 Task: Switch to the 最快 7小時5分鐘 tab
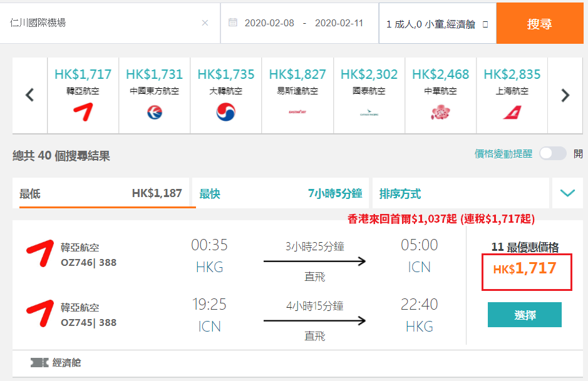[x=281, y=193]
